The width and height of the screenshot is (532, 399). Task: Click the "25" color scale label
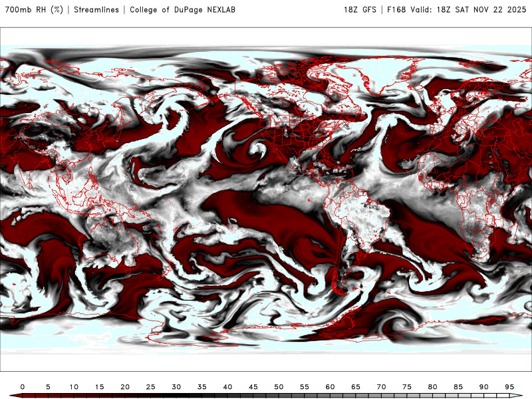click(151, 387)
